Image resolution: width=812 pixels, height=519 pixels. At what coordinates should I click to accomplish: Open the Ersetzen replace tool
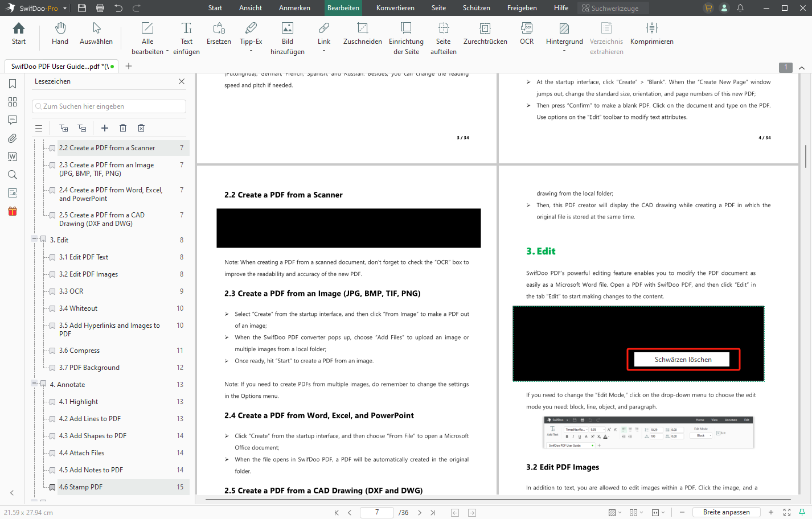tap(219, 34)
